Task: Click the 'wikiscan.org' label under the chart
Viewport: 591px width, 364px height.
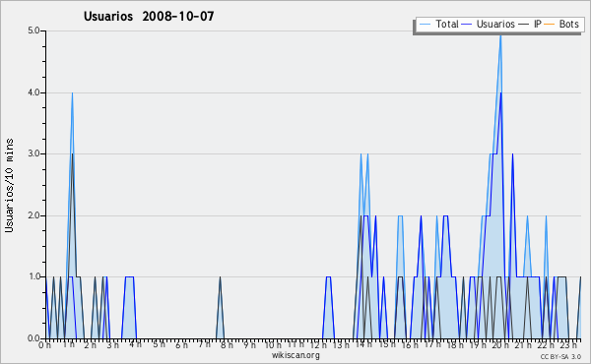Action: (295, 355)
